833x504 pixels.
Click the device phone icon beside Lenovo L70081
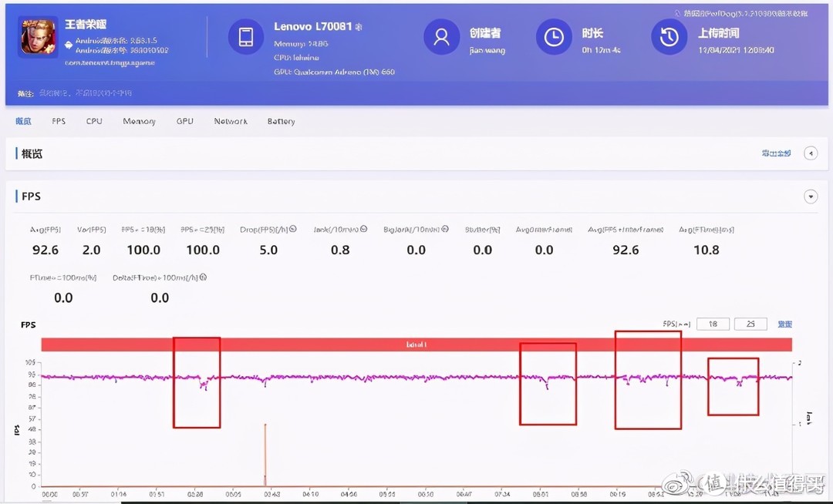pyautogui.click(x=246, y=36)
